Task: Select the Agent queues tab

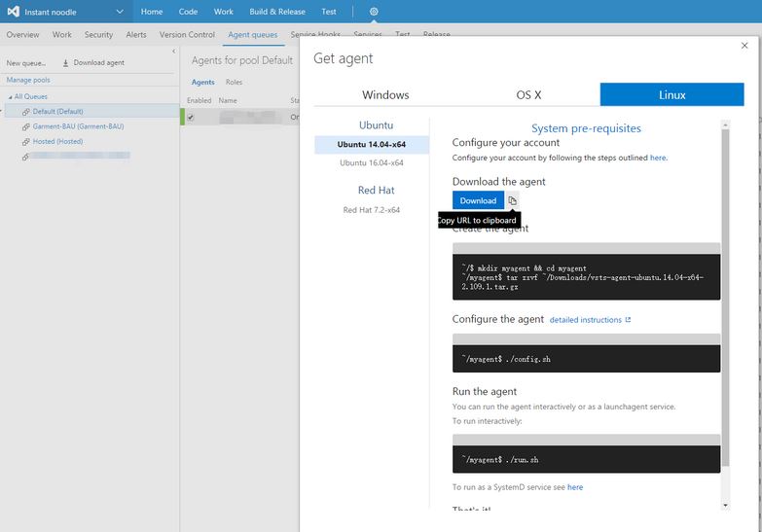Action: pyautogui.click(x=253, y=34)
